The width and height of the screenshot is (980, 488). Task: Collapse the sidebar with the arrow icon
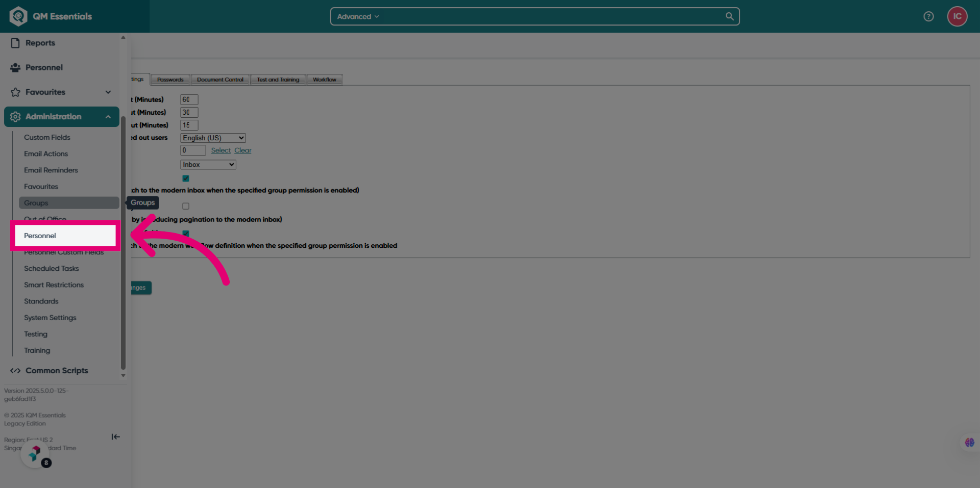point(116,436)
